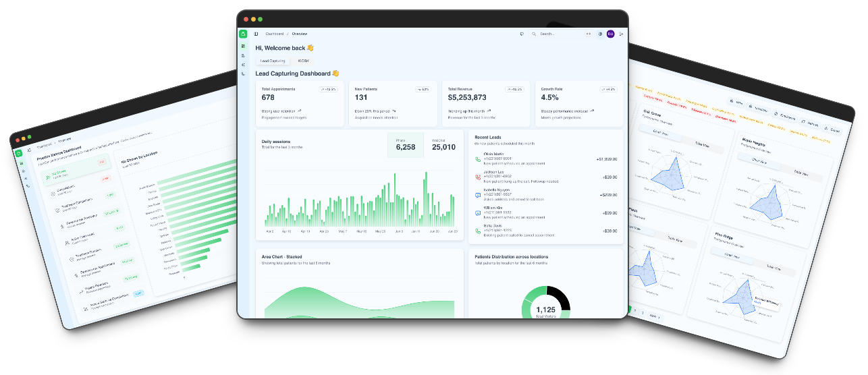Click the Olivia Martin lead name
The height and width of the screenshot is (375, 868).
493,154
